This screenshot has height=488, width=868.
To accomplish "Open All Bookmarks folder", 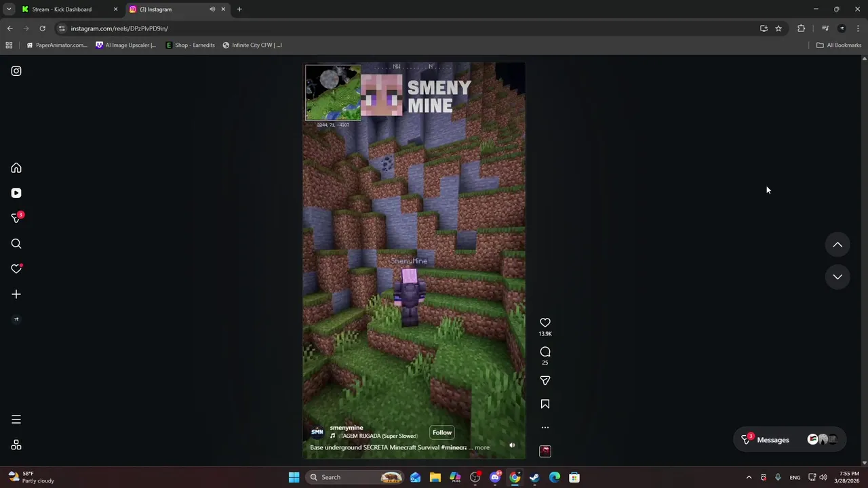I will pos(839,45).
